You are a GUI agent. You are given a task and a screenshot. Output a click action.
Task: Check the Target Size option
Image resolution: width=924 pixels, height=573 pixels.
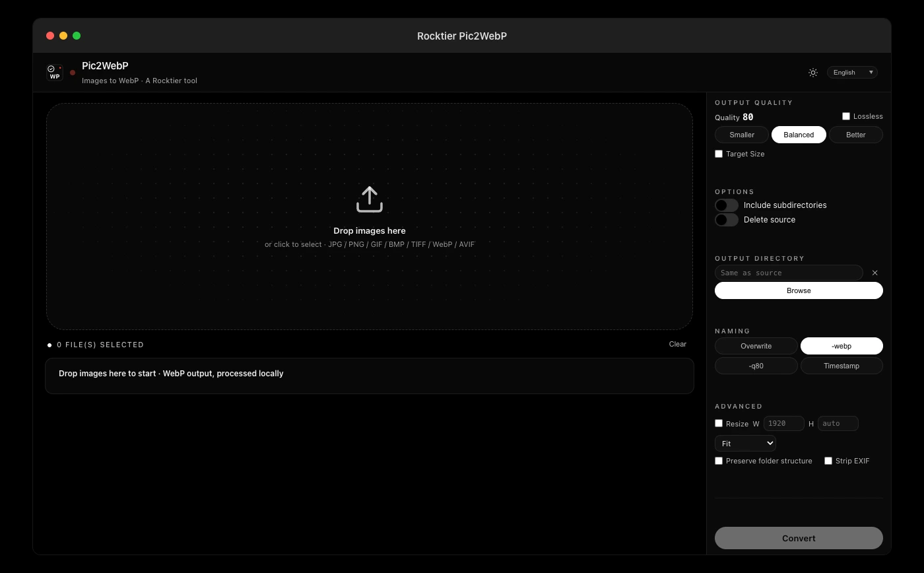[719, 154]
